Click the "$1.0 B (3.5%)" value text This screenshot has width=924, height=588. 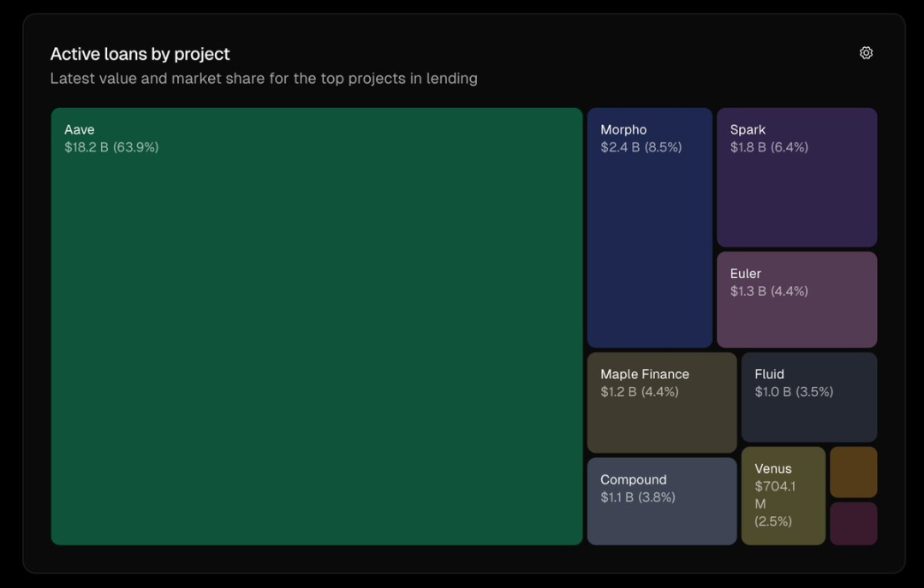[793, 392]
